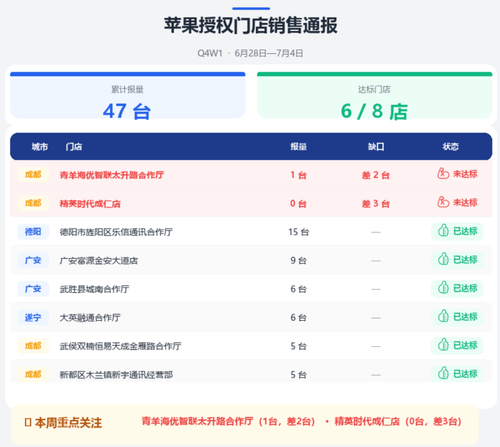Click the 1 台 sales value

298,175
